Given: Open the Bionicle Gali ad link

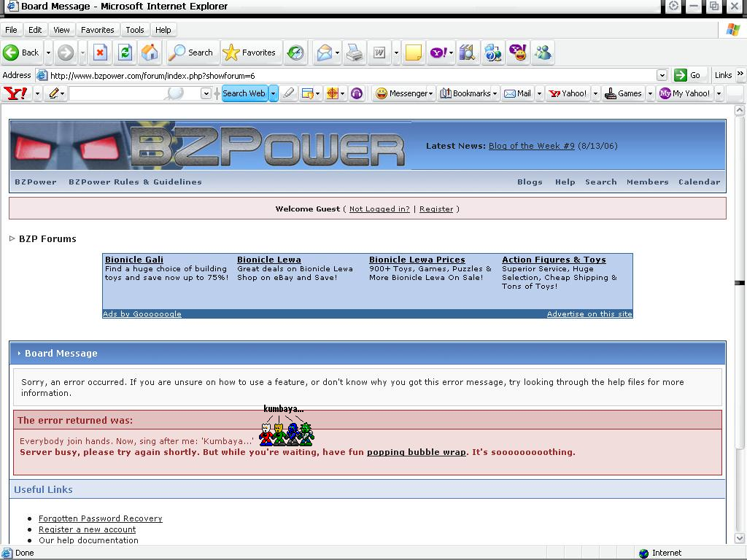Looking at the screenshot, I should 134,260.
